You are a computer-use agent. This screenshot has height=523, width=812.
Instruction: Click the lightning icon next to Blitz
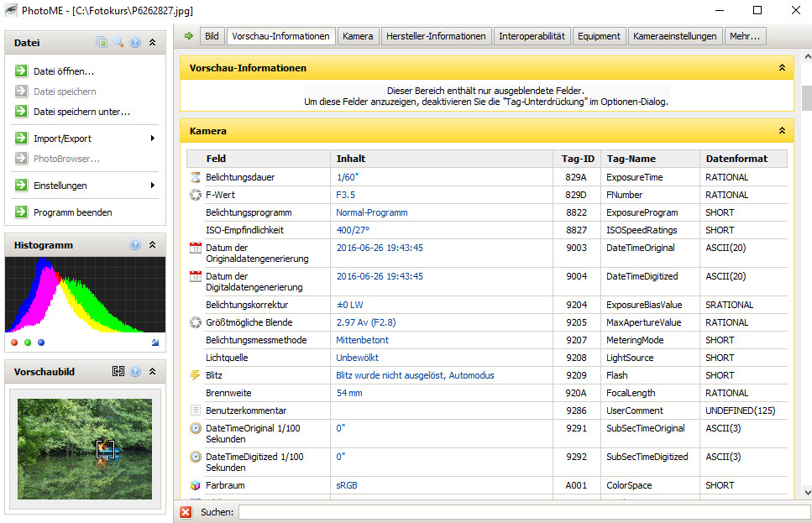(196, 375)
